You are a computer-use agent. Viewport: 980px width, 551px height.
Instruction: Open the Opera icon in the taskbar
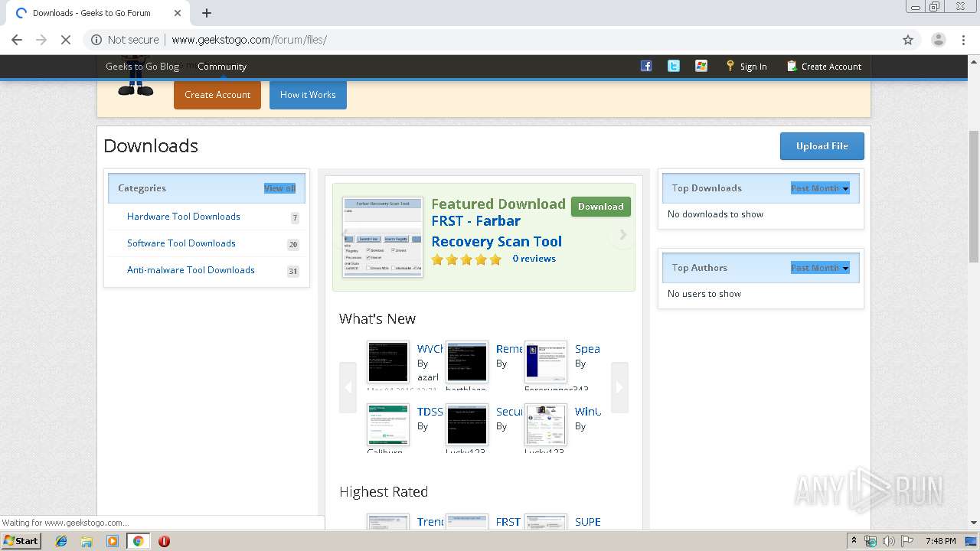[x=164, y=541]
